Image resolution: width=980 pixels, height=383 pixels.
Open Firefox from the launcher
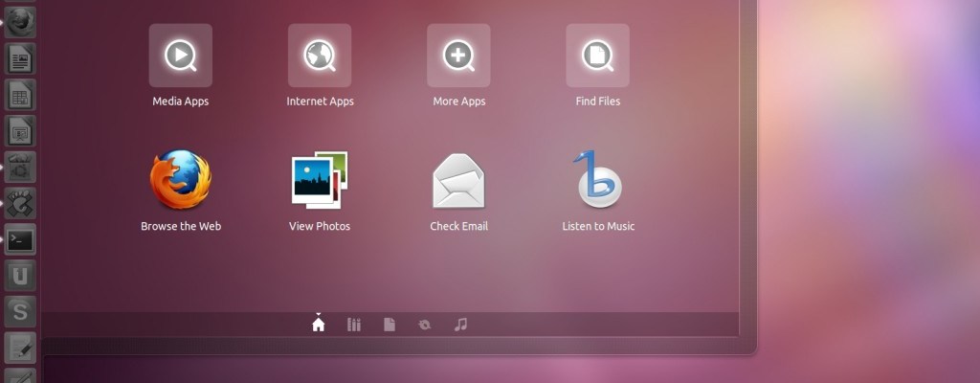20,22
